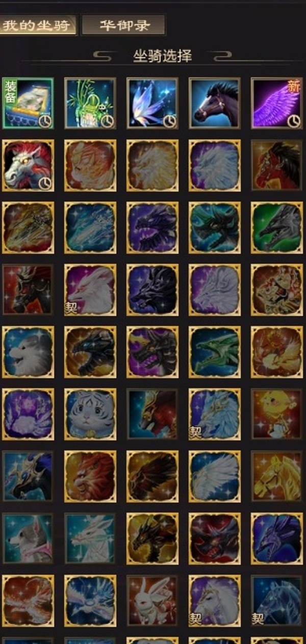Select the white rabbit mount icon

coord(152,601)
